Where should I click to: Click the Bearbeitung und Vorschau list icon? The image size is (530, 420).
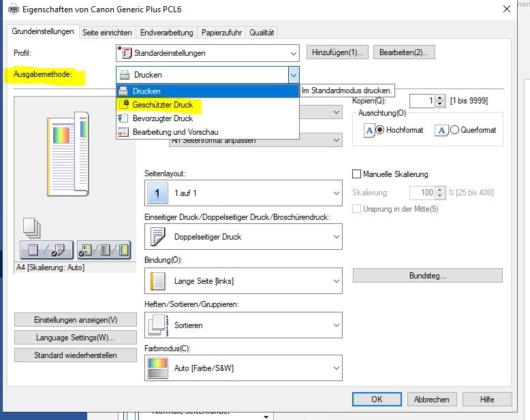coord(123,132)
